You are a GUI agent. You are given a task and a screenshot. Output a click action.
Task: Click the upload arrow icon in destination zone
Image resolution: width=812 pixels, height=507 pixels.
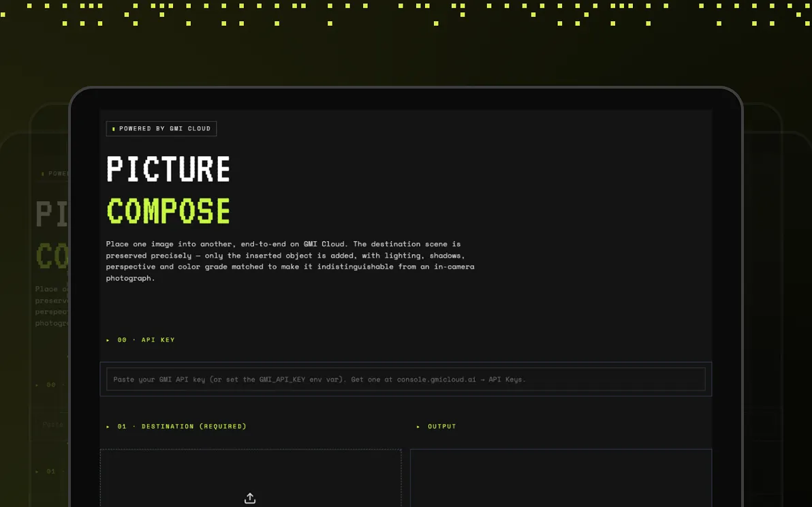coord(250,498)
